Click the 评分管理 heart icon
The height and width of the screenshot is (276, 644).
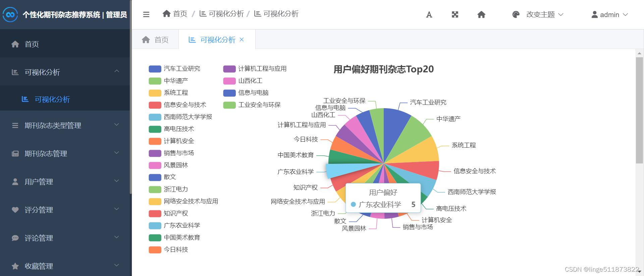click(15, 210)
